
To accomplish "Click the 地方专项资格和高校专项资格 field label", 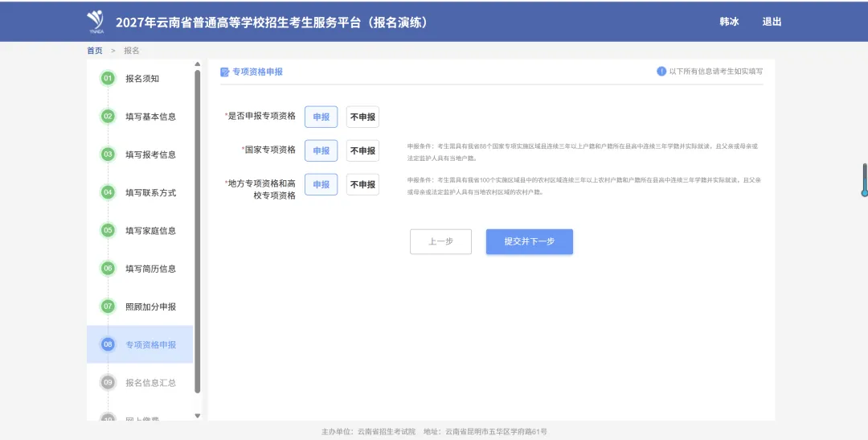I will point(261,190).
